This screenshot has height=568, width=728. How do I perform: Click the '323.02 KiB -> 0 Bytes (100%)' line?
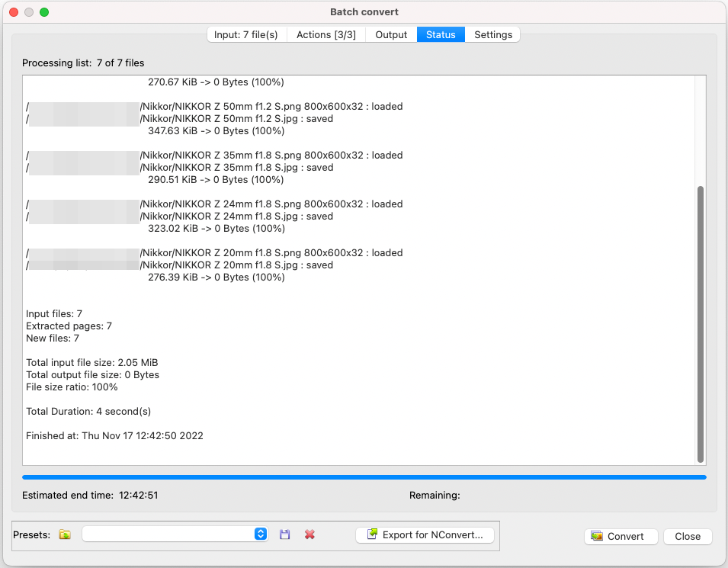216,229
